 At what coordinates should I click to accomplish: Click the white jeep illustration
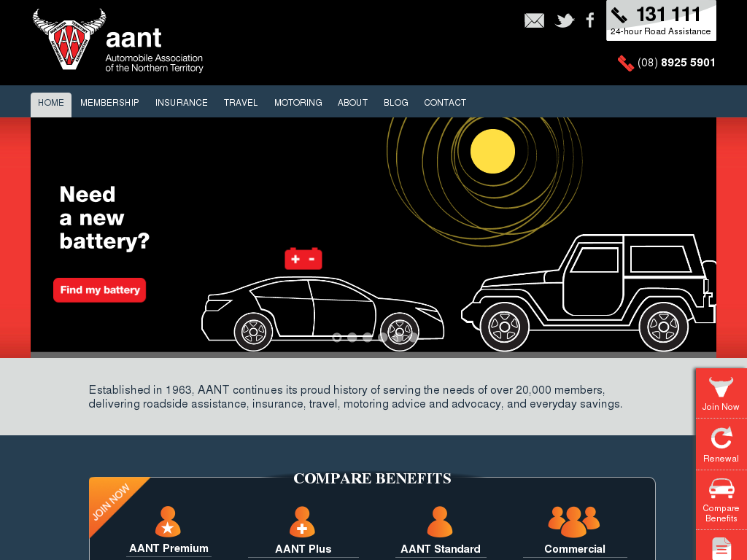pos(589,292)
